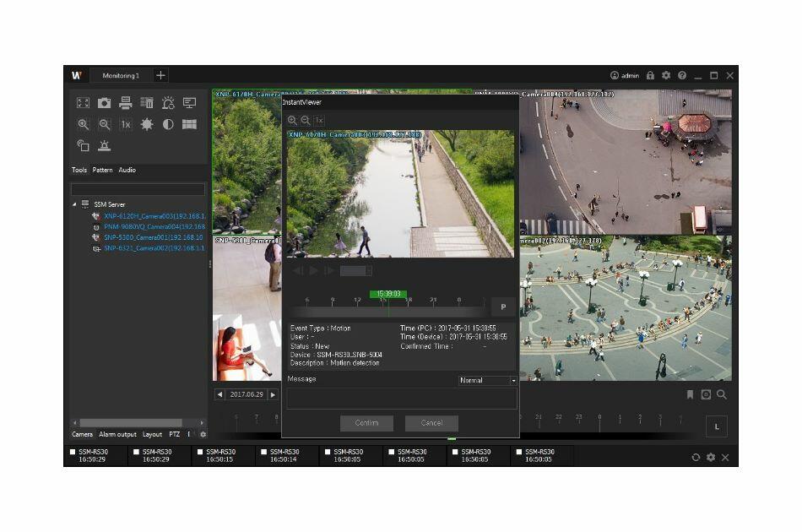
Task: Click the bookmark icon above the timeline
Action: click(x=690, y=394)
